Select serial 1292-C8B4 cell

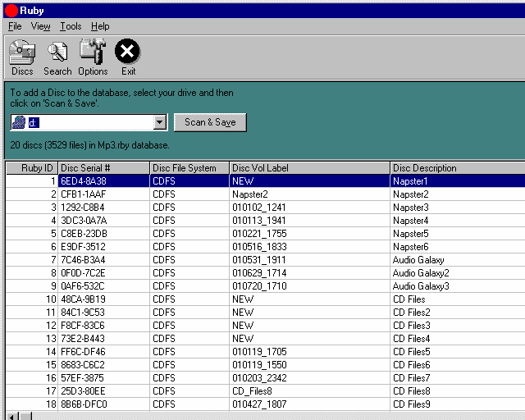pyautogui.click(x=104, y=208)
